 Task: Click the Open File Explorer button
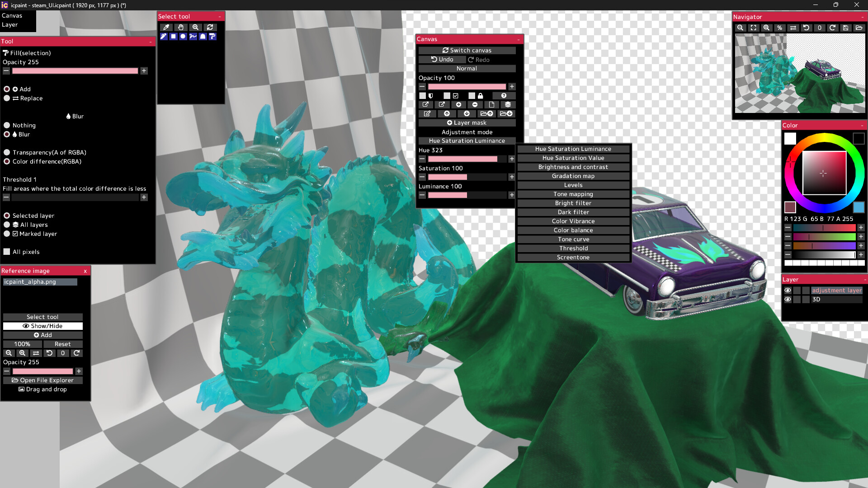[x=42, y=380]
